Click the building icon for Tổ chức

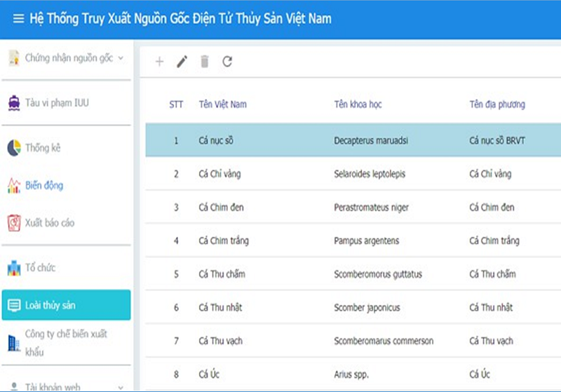(x=14, y=269)
